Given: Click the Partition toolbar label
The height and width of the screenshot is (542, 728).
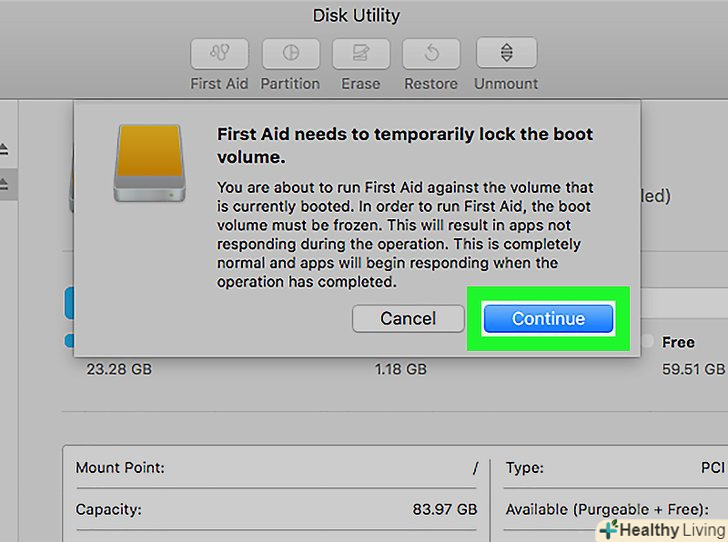Looking at the screenshot, I should tap(290, 84).
